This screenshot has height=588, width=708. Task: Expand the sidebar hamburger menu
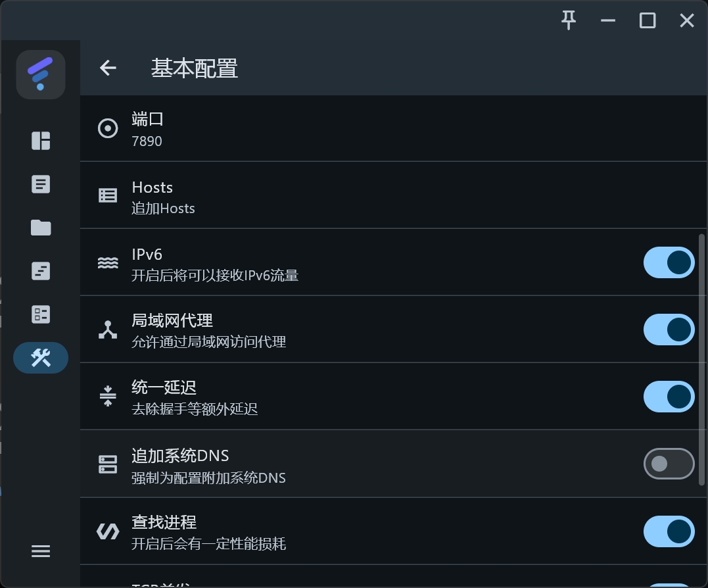(41, 551)
